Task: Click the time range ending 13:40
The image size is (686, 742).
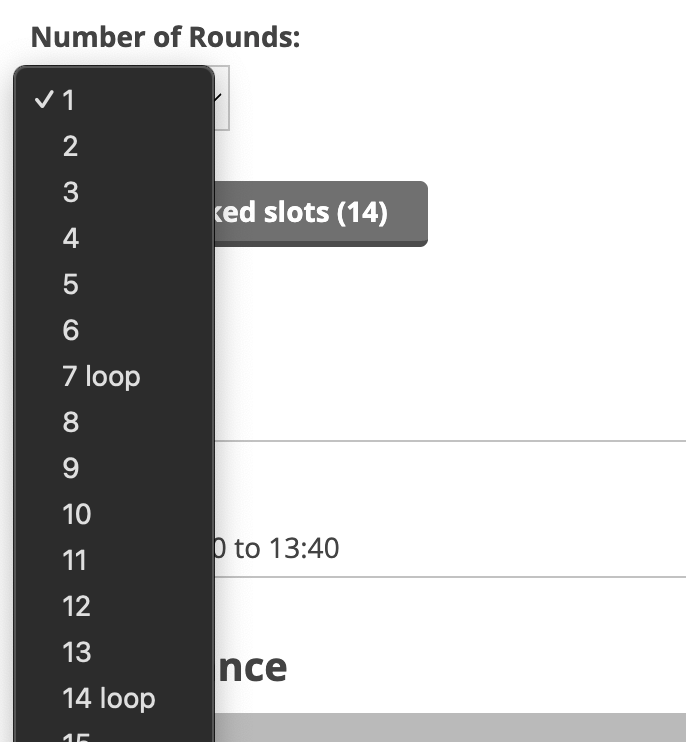Action: (277, 548)
